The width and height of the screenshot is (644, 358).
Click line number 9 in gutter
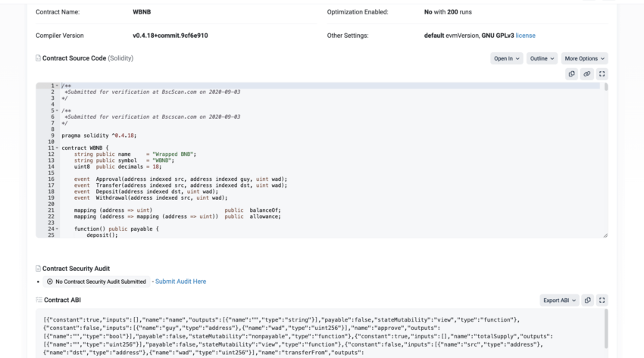point(52,135)
